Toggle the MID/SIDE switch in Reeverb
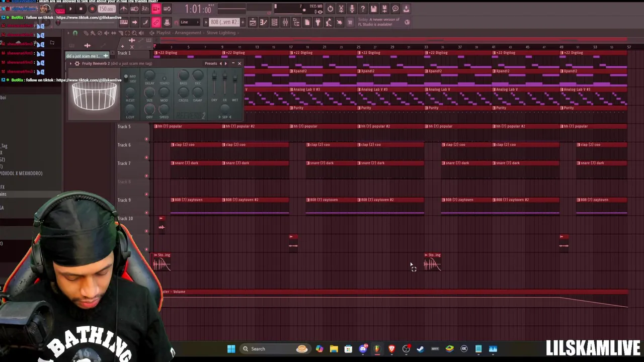The width and height of the screenshot is (644, 362). click(126, 78)
